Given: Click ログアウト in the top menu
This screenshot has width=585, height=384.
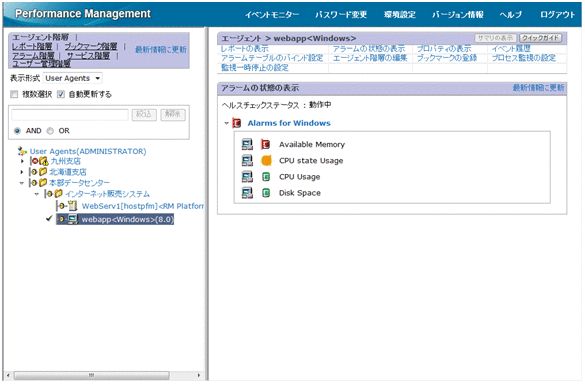Looking at the screenshot, I should [x=557, y=15].
